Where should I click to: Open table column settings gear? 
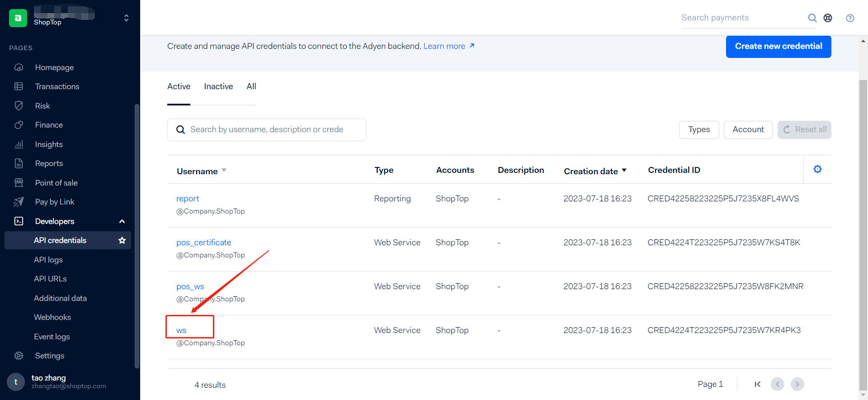click(x=817, y=169)
